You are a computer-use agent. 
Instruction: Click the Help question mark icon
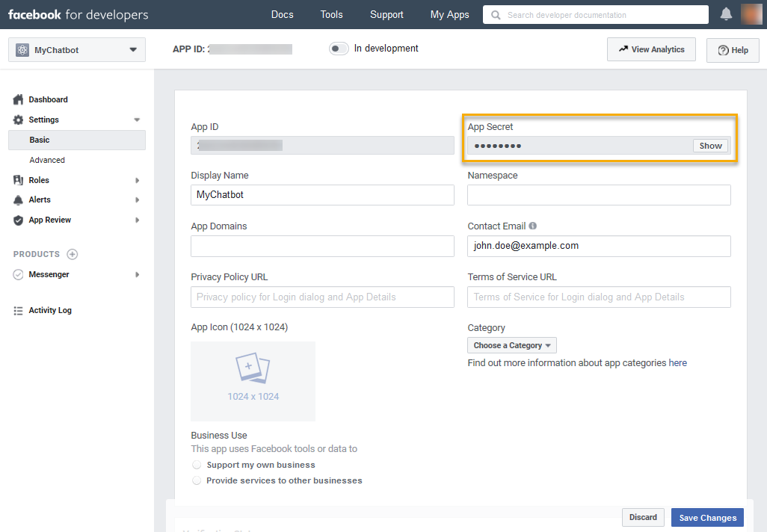(x=723, y=50)
